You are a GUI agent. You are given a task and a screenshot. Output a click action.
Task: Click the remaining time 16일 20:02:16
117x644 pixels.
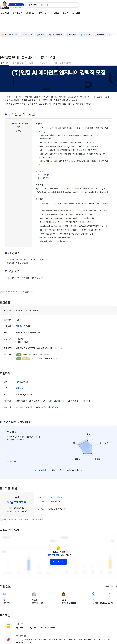pyautogui.click(x=17, y=502)
